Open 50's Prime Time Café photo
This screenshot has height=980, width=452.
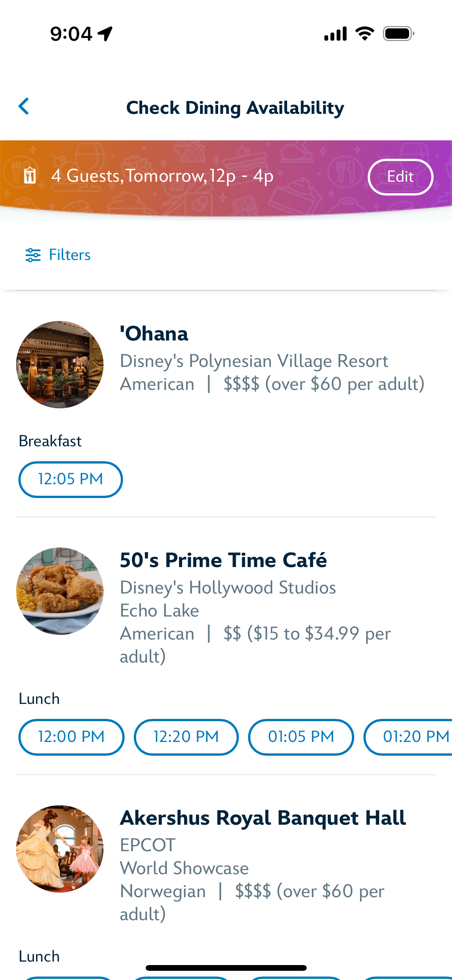tap(60, 591)
